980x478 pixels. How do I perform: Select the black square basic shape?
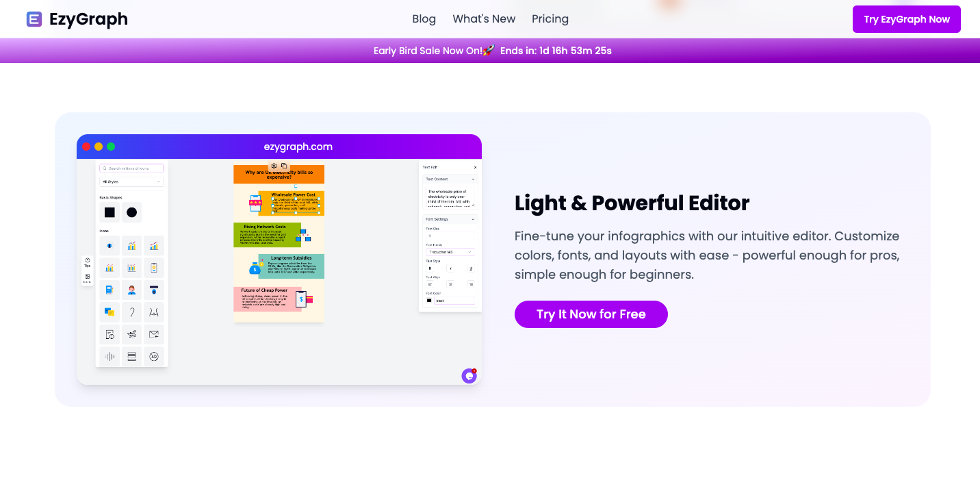coord(109,212)
